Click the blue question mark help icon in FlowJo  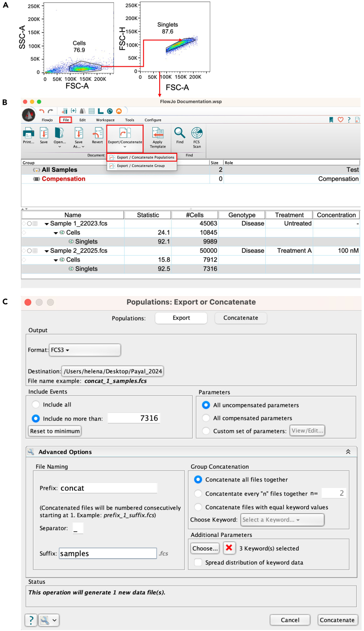pos(349,119)
